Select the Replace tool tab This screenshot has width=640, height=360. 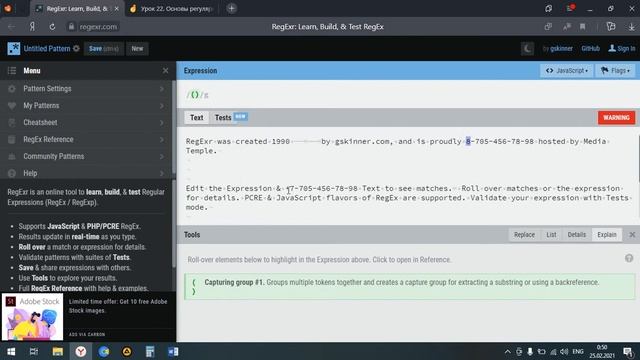click(524, 235)
